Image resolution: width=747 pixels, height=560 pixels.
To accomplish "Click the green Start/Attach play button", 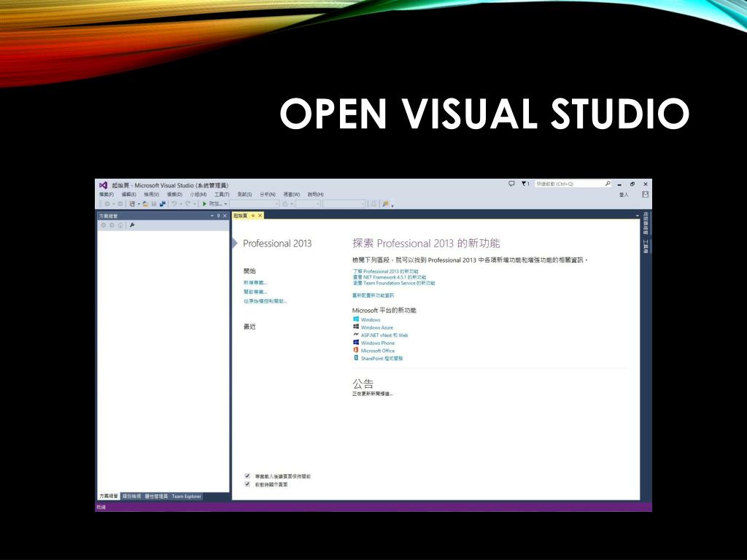I will (204, 204).
